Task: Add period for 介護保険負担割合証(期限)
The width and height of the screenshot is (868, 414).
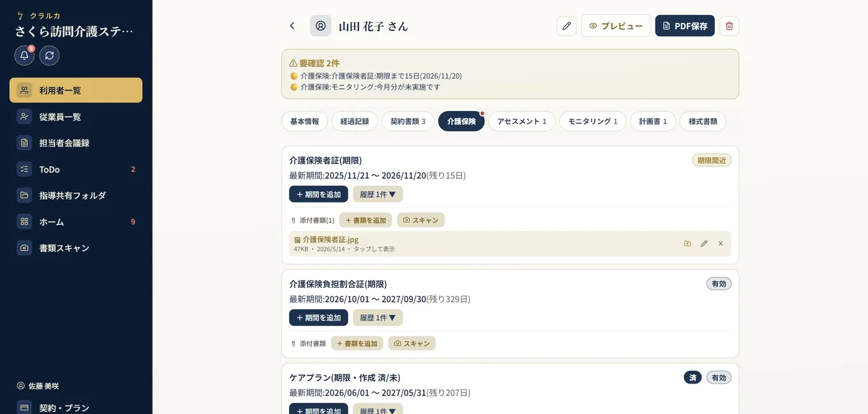Action: coord(319,318)
